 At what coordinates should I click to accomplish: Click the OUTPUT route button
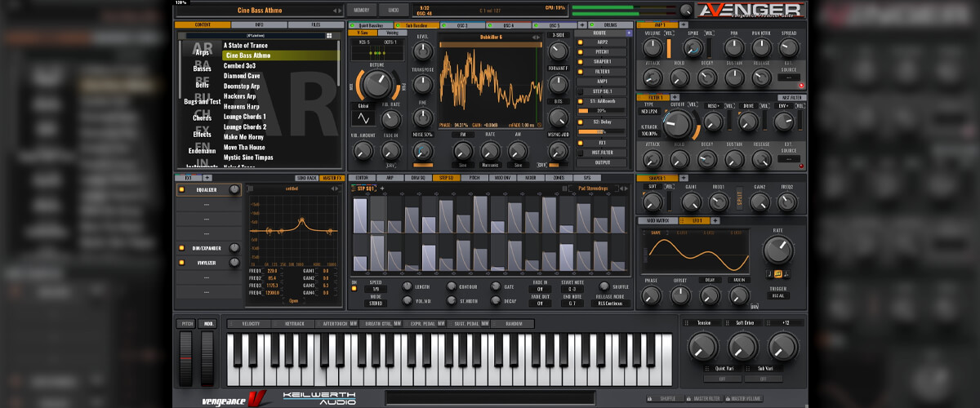(603, 162)
